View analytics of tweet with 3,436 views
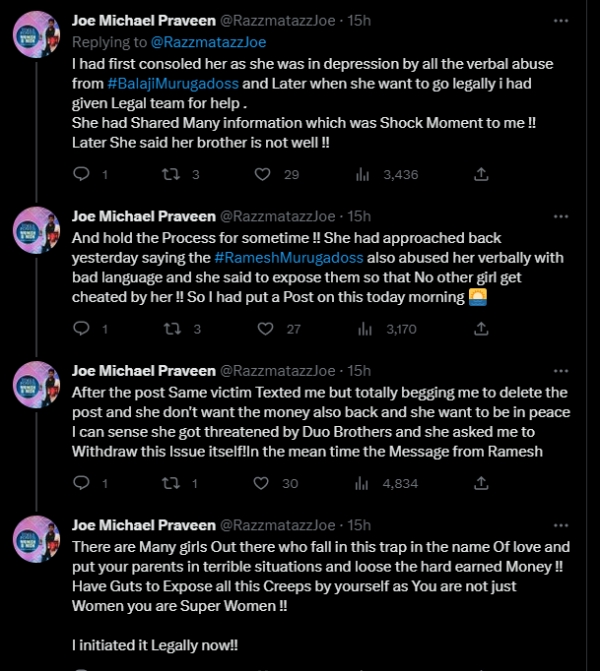This screenshot has height=671, width=600. (x=362, y=174)
